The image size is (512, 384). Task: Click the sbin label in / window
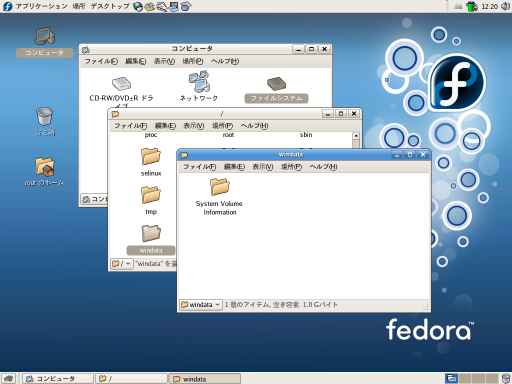coord(306,135)
